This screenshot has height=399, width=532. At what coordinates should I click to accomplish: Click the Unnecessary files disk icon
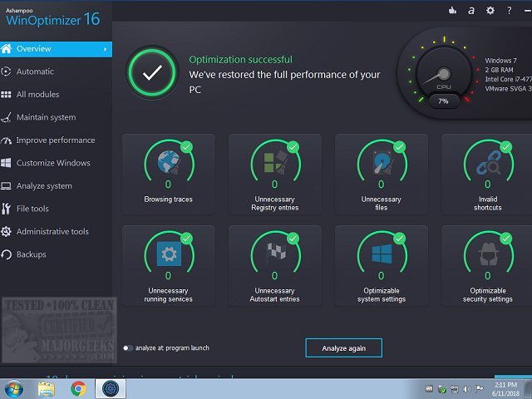(x=382, y=163)
